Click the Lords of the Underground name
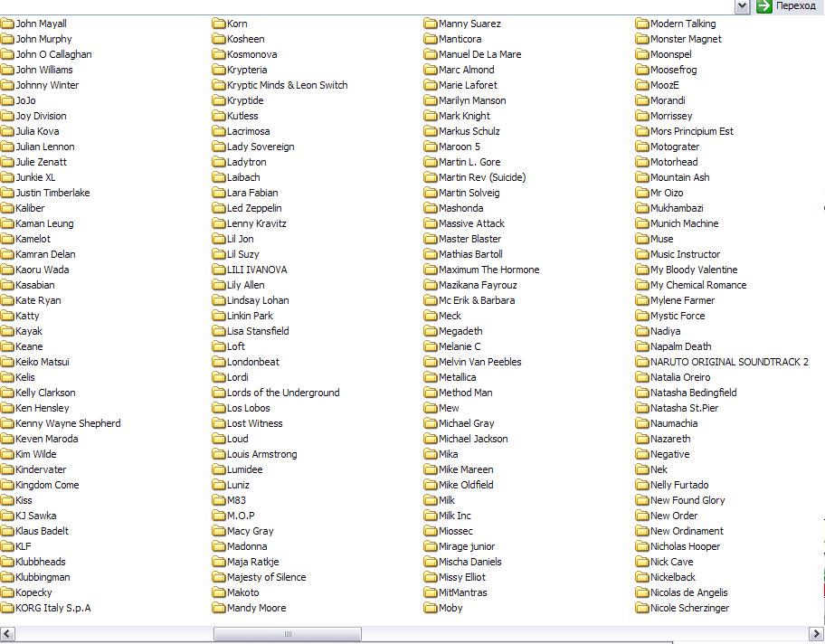 pyautogui.click(x=284, y=393)
